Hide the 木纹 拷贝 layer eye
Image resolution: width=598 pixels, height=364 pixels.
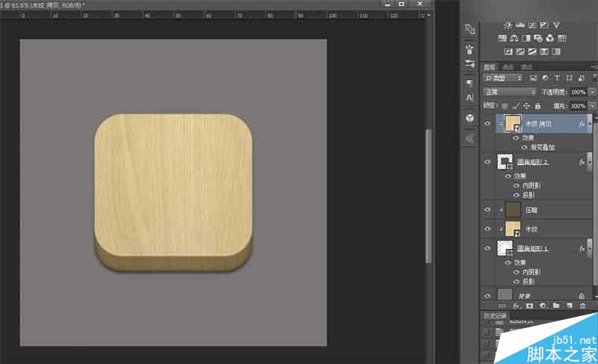[x=487, y=123]
